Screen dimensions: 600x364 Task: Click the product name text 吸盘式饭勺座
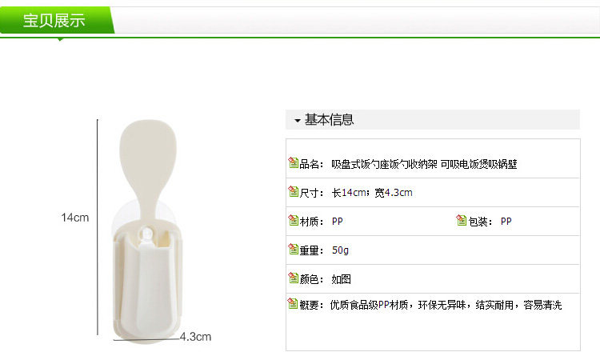[x=360, y=164]
